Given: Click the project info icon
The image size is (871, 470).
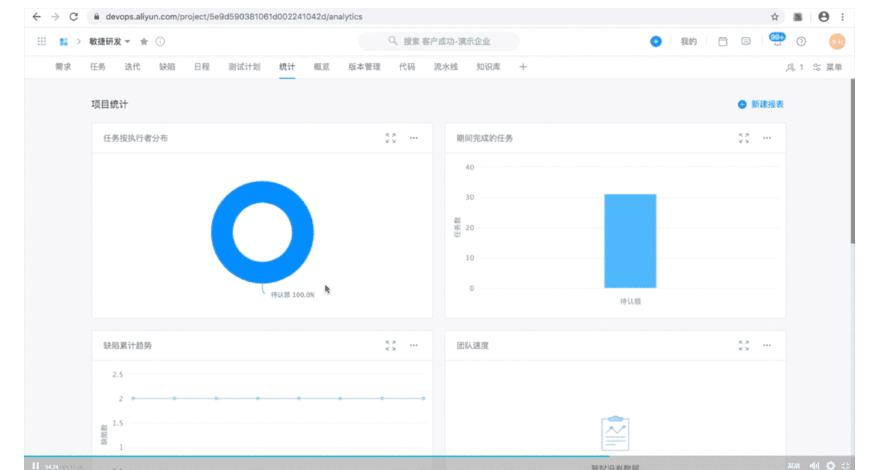Looking at the screenshot, I should coord(160,41).
